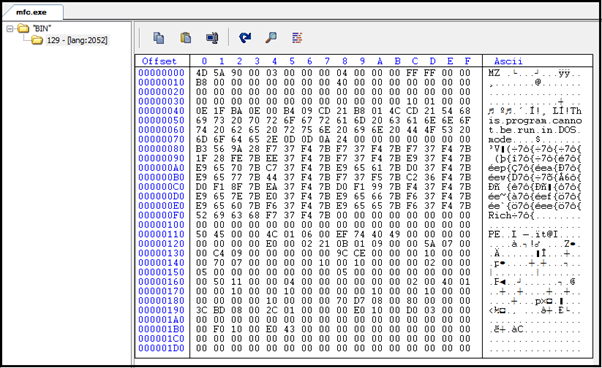Screen dimensions: 602x368
Task: Click hex byte 6D at offset 00000070
Action: [x=202, y=139]
